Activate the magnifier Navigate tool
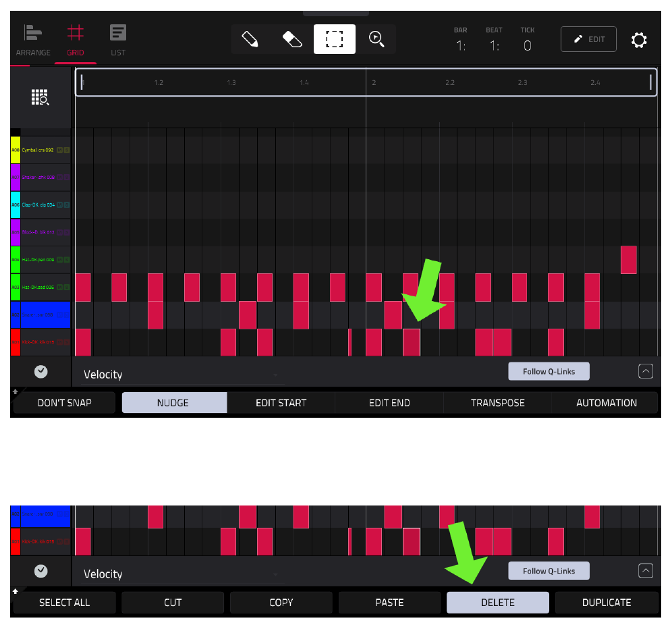This screenshot has width=672, height=629. [x=376, y=39]
